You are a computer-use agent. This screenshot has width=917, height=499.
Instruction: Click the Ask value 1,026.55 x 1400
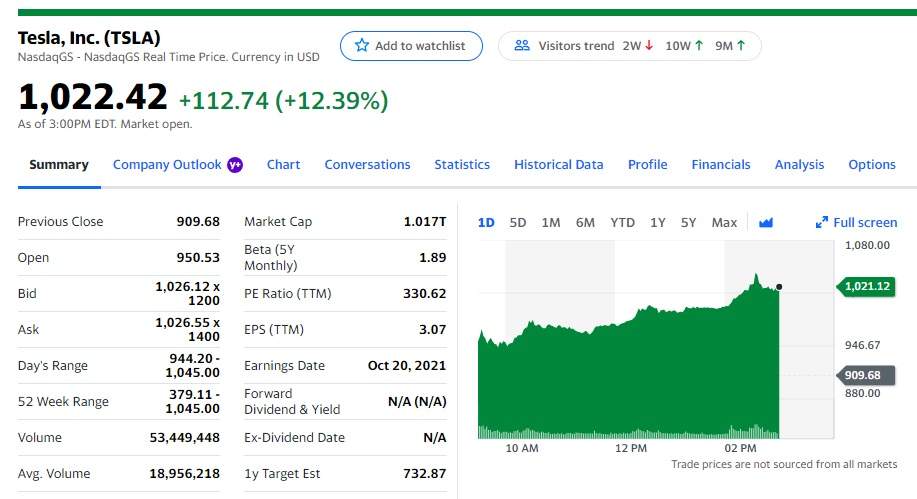click(x=188, y=329)
